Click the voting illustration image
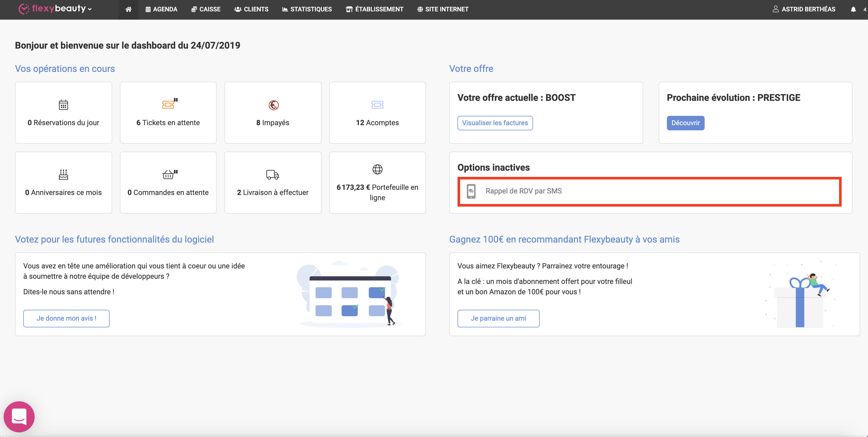 coord(349,294)
